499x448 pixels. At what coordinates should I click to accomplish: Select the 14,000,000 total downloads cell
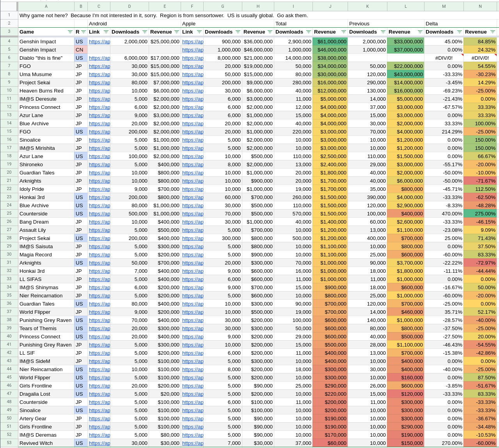[293, 58]
